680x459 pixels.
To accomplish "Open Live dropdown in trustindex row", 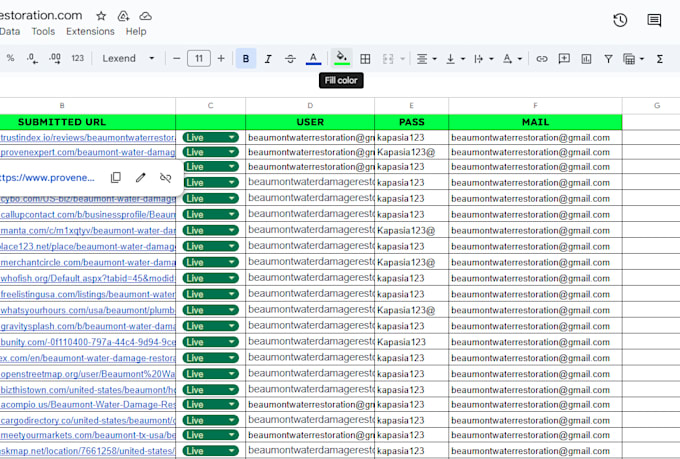I will coord(210,138).
